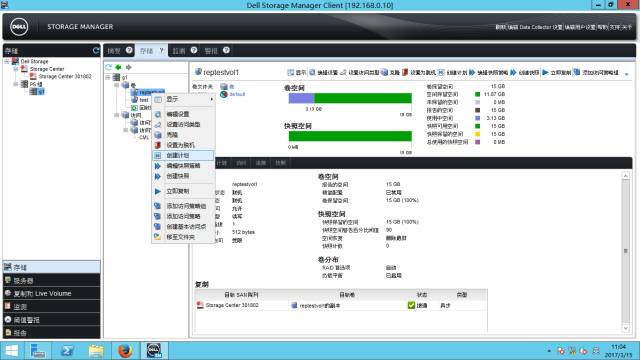Open File Explorer from the taskbar
640x360 pixels.
96,351
